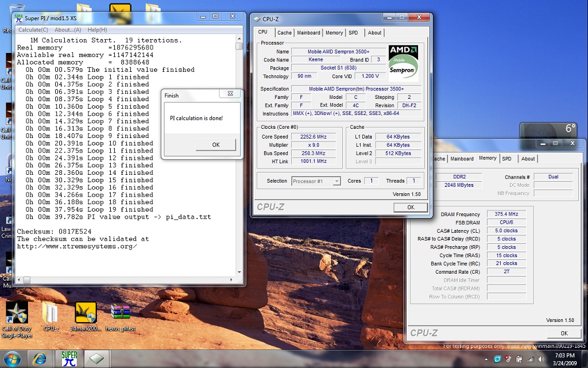Launch Internet Explorer from the taskbar

point(40,359)
